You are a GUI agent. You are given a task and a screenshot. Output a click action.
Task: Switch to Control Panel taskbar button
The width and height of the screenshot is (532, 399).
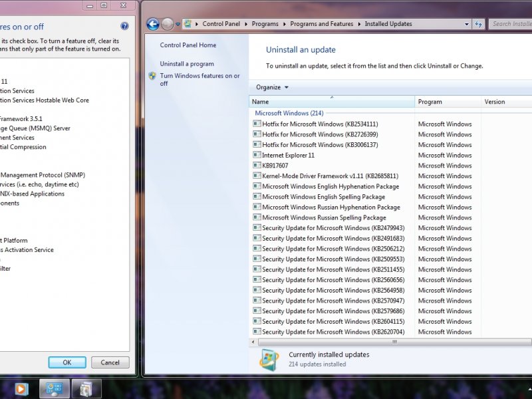55,389
